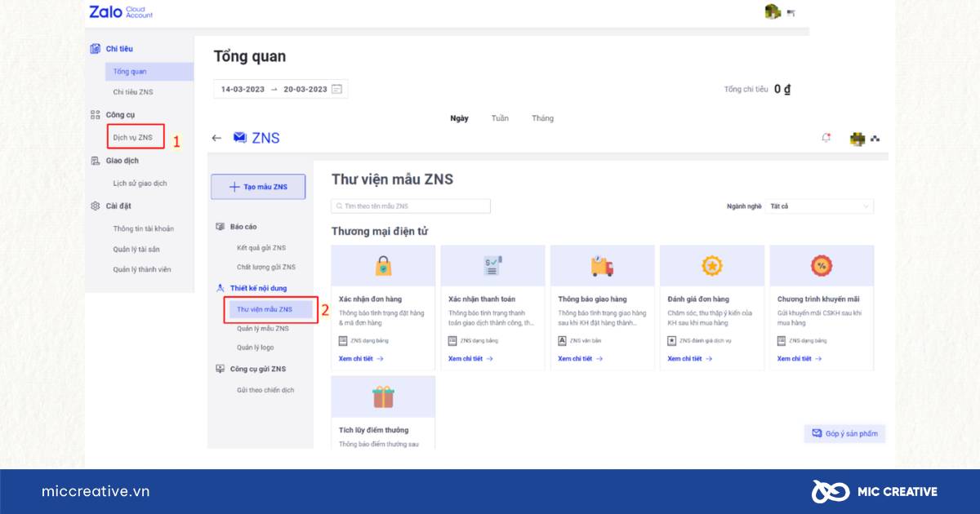
Task: Select Tổng quan in the sidebar
Action: point(149,72)
